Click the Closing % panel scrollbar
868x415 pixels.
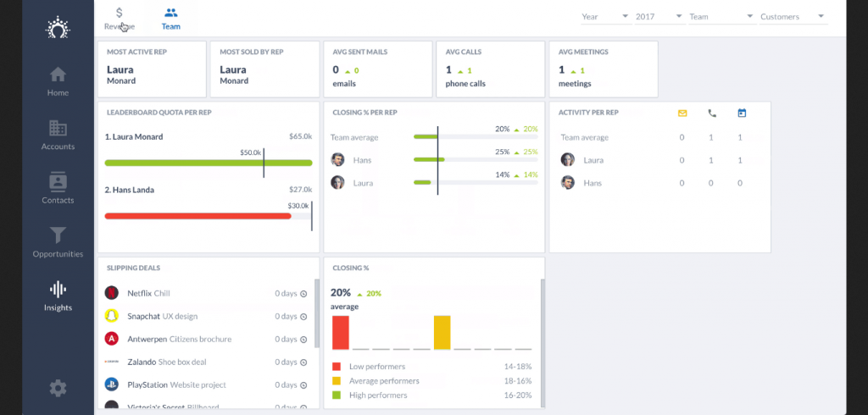pyautogui.click(x=542, y=343)
